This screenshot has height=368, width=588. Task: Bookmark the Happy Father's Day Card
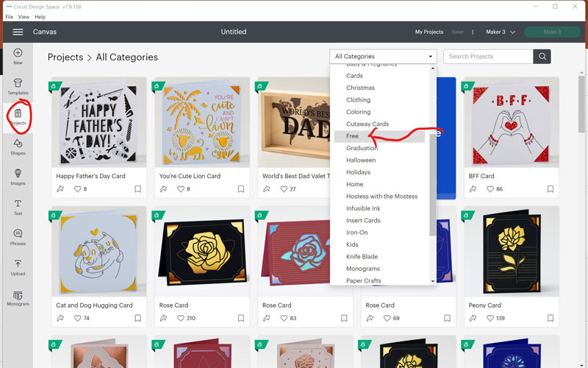pyautogui.click(x=137, y=189)
